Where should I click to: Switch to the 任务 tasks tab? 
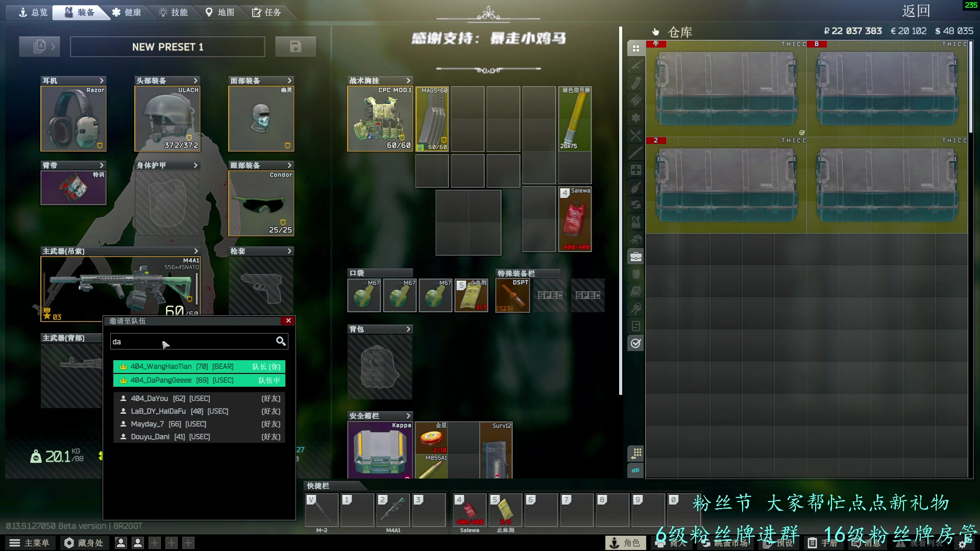266,12
